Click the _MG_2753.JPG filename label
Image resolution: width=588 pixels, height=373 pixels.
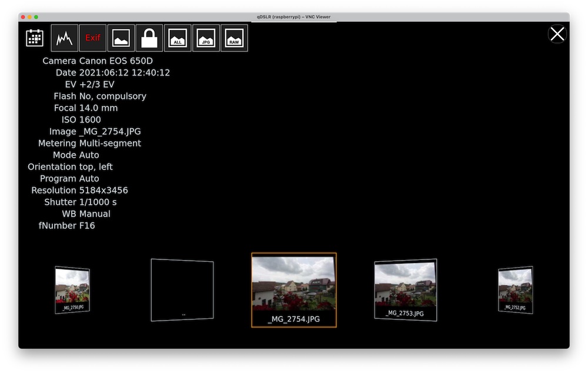(405, 313)
